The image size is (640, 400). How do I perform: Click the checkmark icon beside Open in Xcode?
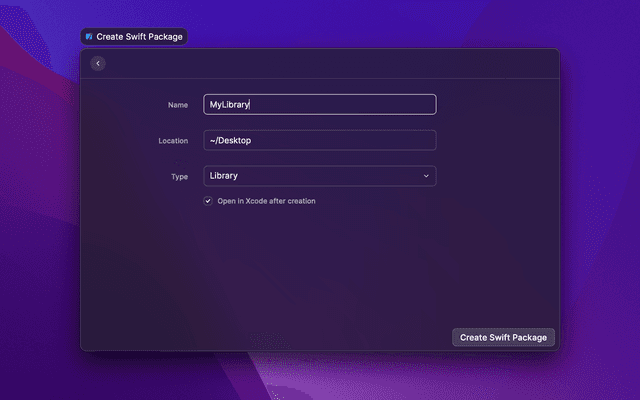(208, 201)
